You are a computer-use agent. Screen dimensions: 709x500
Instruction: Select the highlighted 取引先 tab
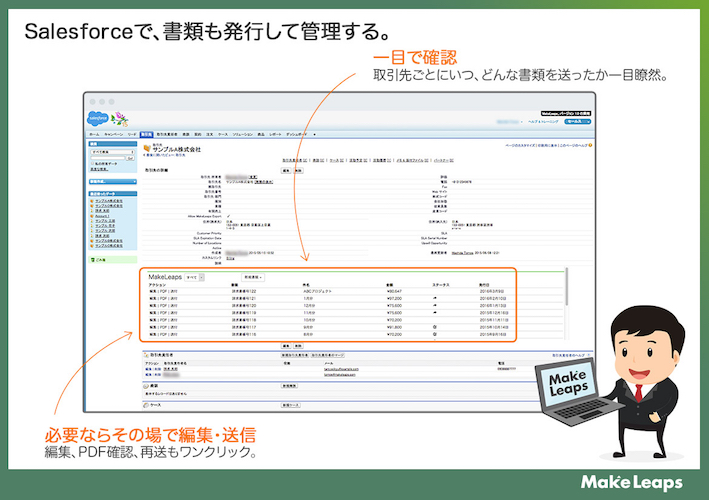146,133
